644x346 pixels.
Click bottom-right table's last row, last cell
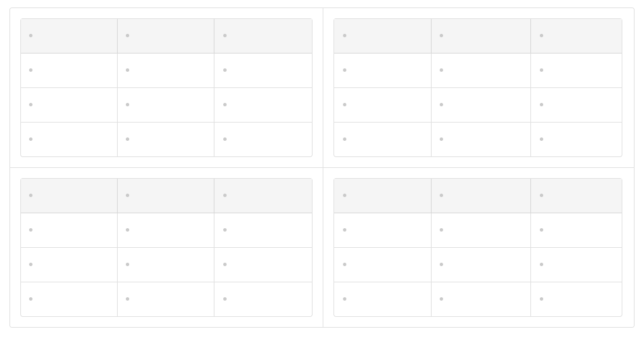(576, 299)
